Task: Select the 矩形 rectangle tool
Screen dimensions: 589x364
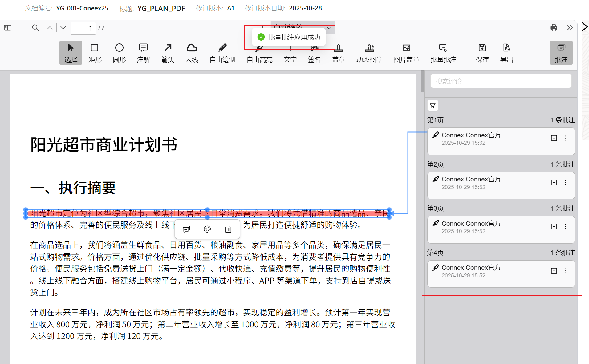Action: coord(95,52)
